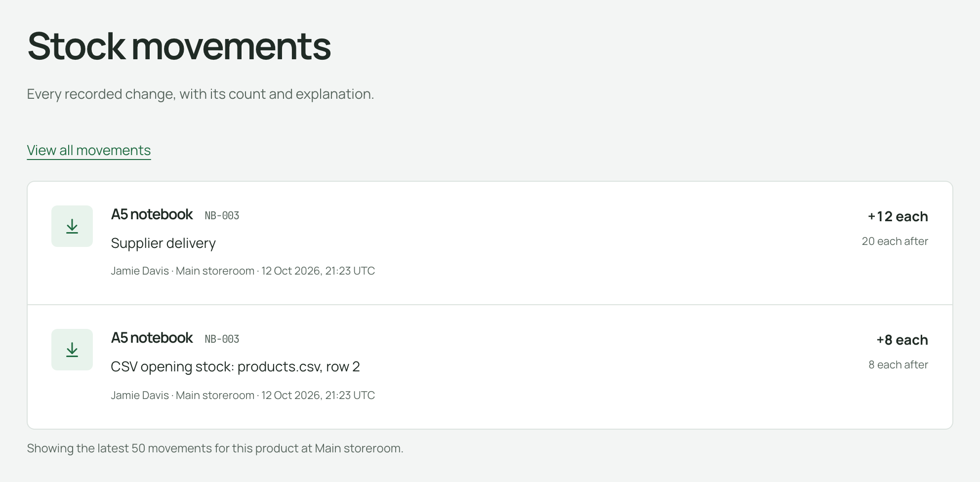The image size is (980, 482).
Task: Click the +8 each quantity change
Action: coord(902,340)
